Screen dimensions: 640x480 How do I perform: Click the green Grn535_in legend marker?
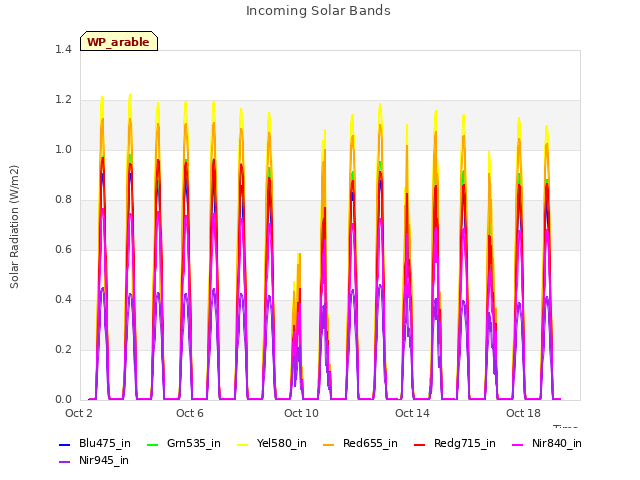[152, 444]
